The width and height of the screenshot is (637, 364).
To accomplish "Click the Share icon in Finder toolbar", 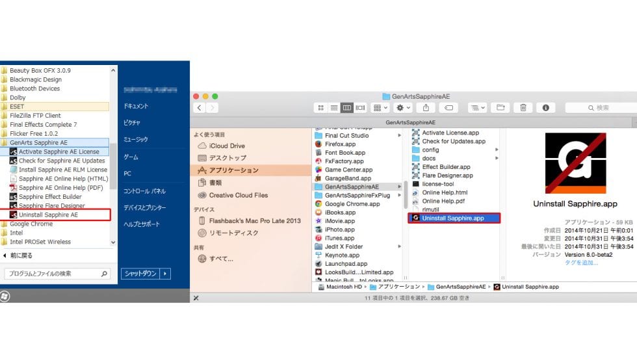I will pyautogui.click(x=426, y=108).
